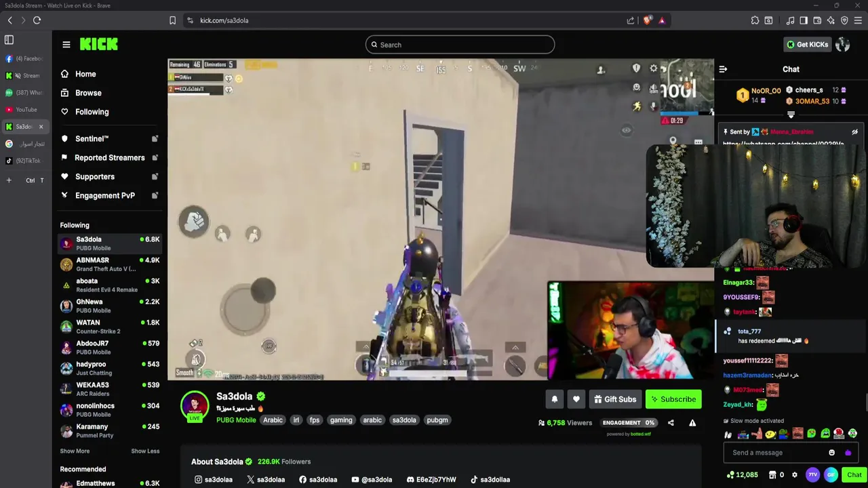Expand the gifters leaderboard chevron
Screen dimensions: 868x488
click(791, 115)
